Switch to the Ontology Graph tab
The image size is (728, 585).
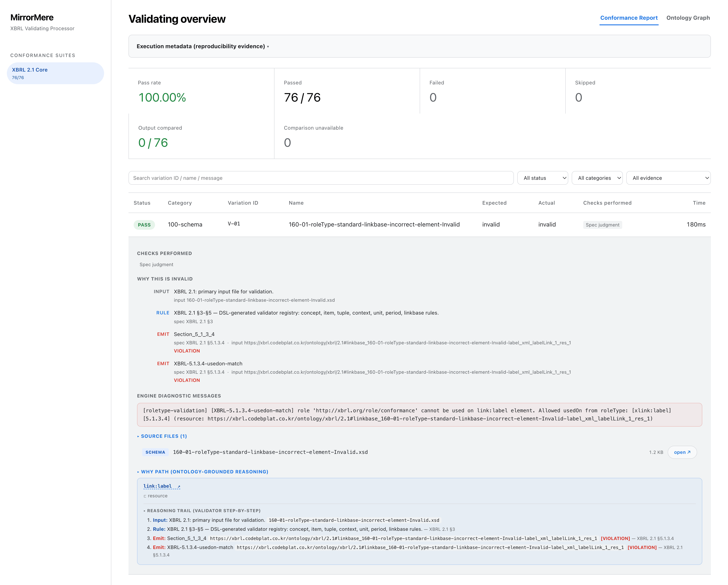(688, 18)
